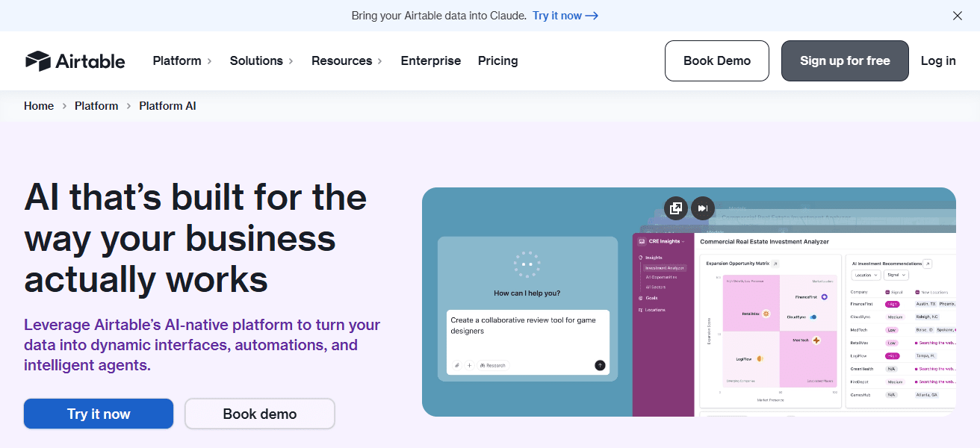Expand the AI Investment Recommendations panel
The height and width of the screenshot is (448, 980).
(928, 264)
